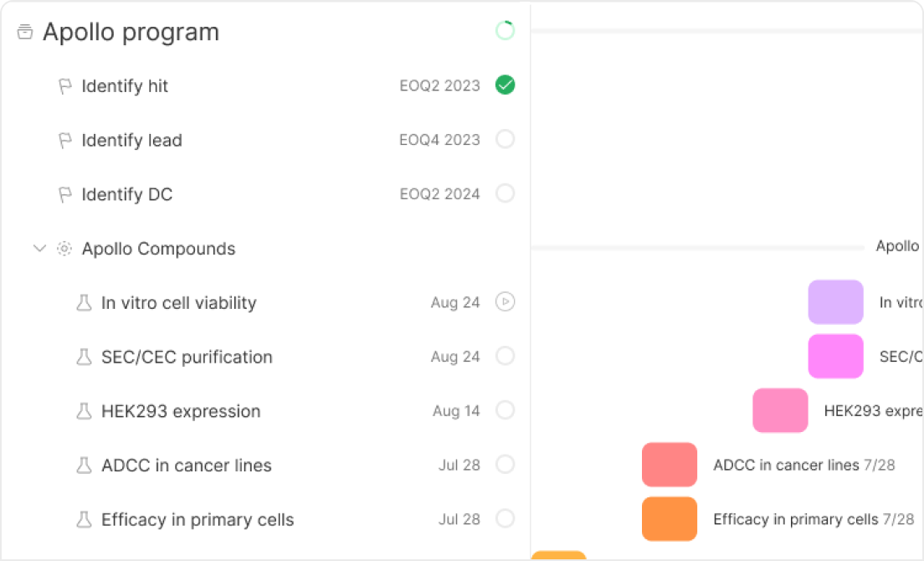Uncheck the green completed mark on Identify hit

pyautogui.click(x=505, y=85)
